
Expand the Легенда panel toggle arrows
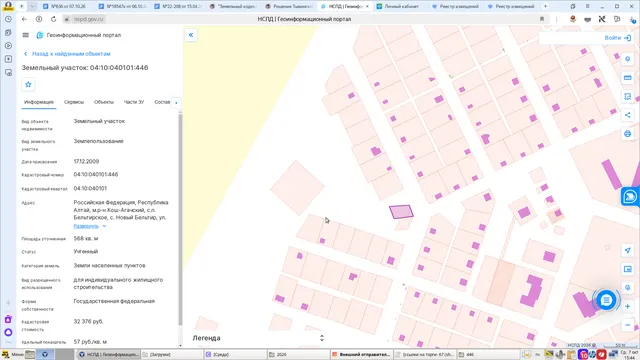coord(322,338)
